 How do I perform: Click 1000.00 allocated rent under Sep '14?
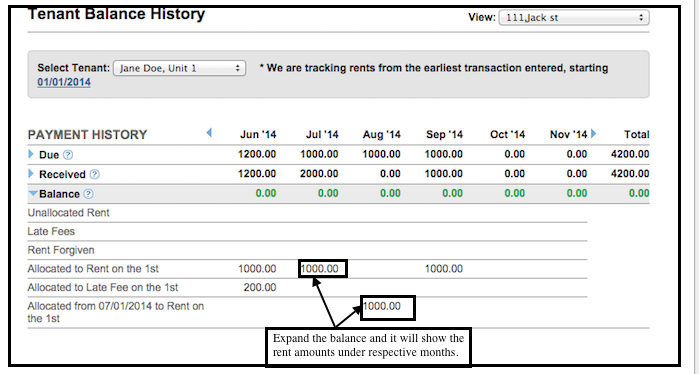click(444, 269)
